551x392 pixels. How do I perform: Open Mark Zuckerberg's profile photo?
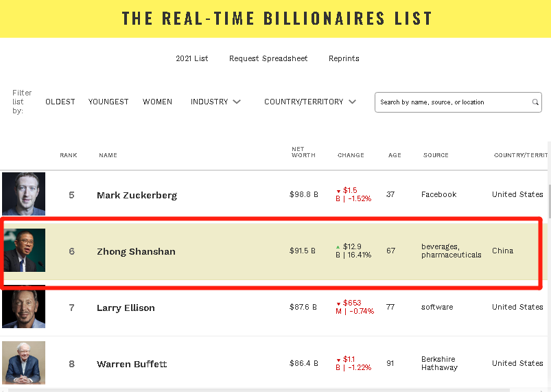click(x=23, y=194)
